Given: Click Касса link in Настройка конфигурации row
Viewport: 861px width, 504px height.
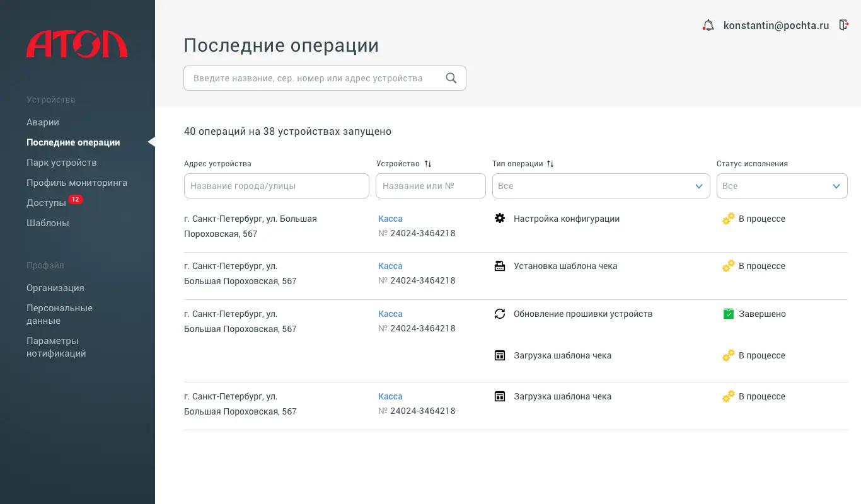Looking at the screenshot, I should pos(390,219).
